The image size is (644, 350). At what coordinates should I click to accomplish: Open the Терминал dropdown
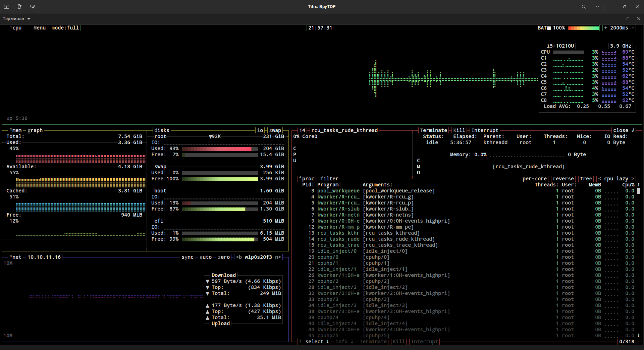pos(17,19)
